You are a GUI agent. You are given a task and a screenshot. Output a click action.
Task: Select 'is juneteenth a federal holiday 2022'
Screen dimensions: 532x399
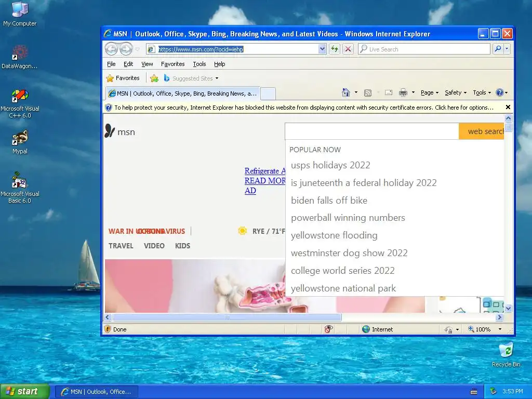[364, 183]
